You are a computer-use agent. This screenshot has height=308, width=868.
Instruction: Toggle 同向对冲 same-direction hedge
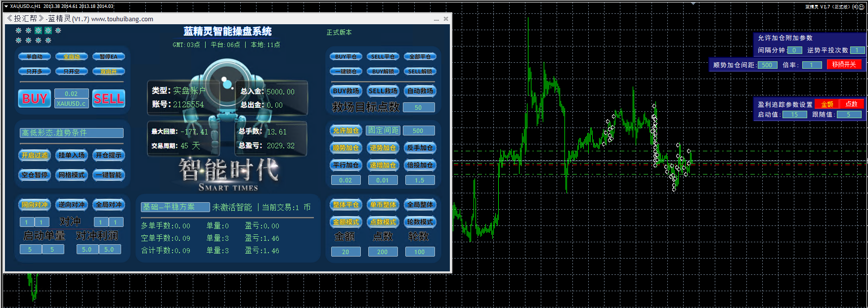click(35, 205)
